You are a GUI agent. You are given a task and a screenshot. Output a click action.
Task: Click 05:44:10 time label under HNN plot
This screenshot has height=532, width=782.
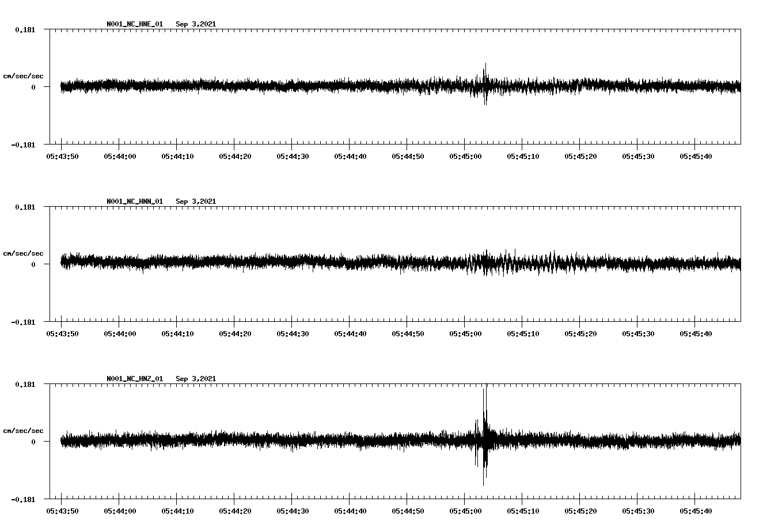(x=177, y=334)
